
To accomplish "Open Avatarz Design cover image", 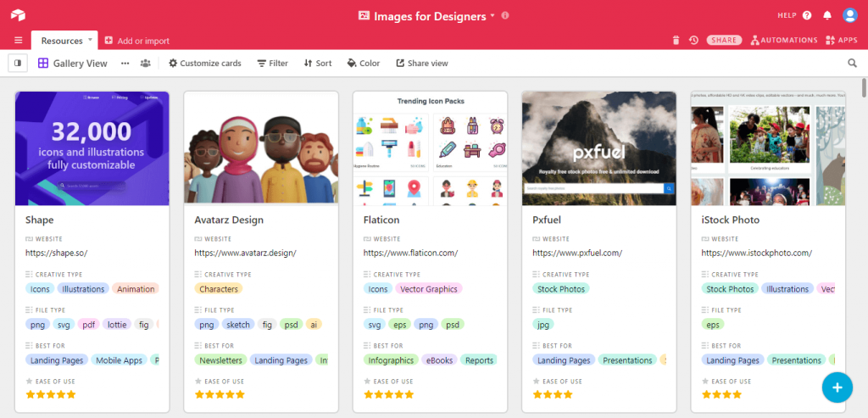I will (x=261, y=148).
